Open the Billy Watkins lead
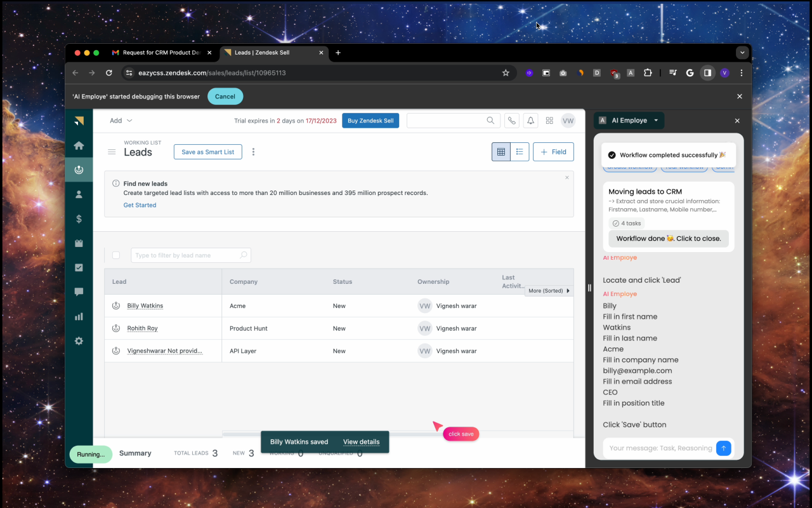Screen dimensions: 812x508 coord(145,305)
